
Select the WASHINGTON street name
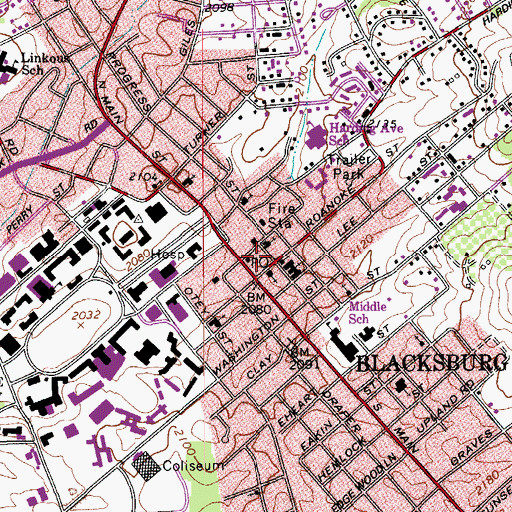[246, 345]
